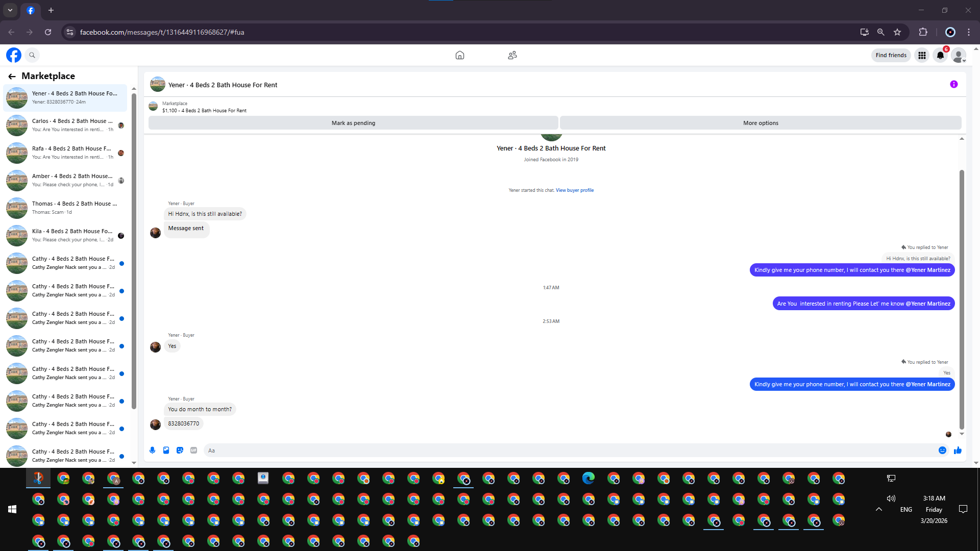This screenshot has width=980, height=551.
Task: Go back using Marketplace arrow
Action: [12, 76]
